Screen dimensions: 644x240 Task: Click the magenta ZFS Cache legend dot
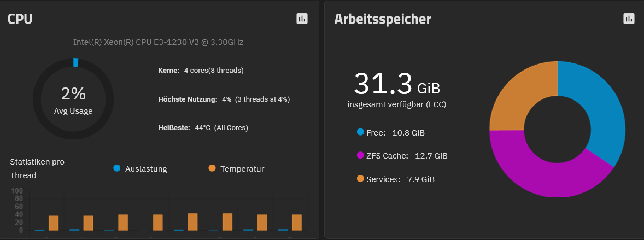tap(361, 155)
